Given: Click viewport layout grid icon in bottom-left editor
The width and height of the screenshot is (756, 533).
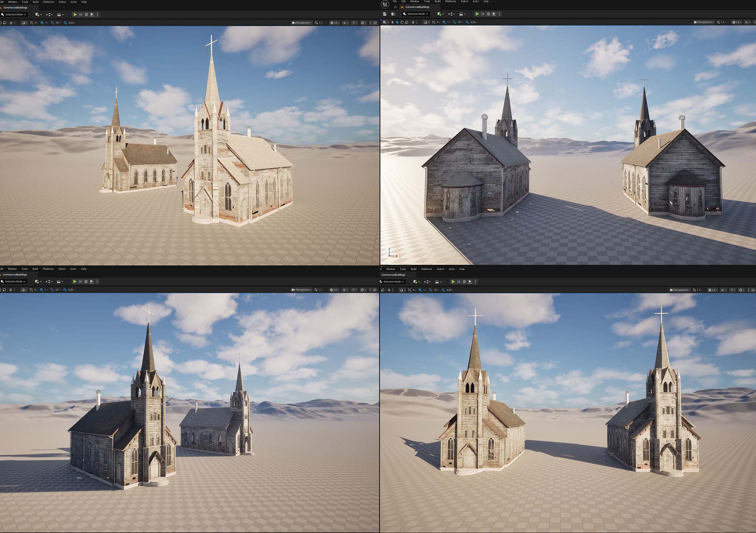Looking at the screenshot, I should tap(375, 290).
